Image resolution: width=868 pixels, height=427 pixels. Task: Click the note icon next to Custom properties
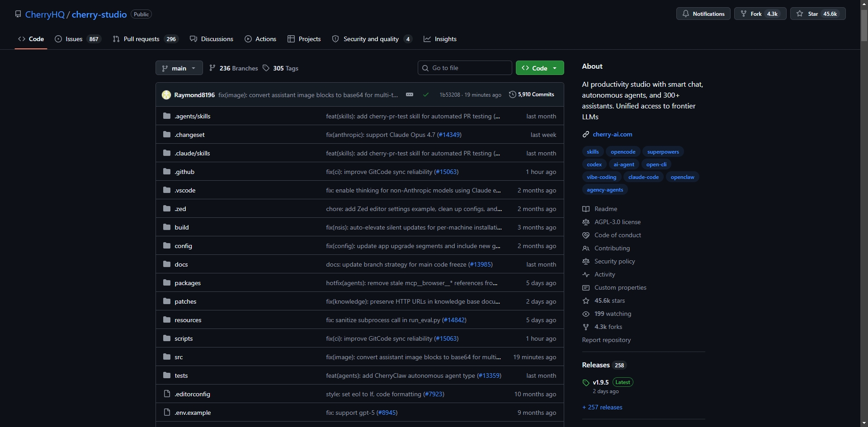tap(586, 287)
